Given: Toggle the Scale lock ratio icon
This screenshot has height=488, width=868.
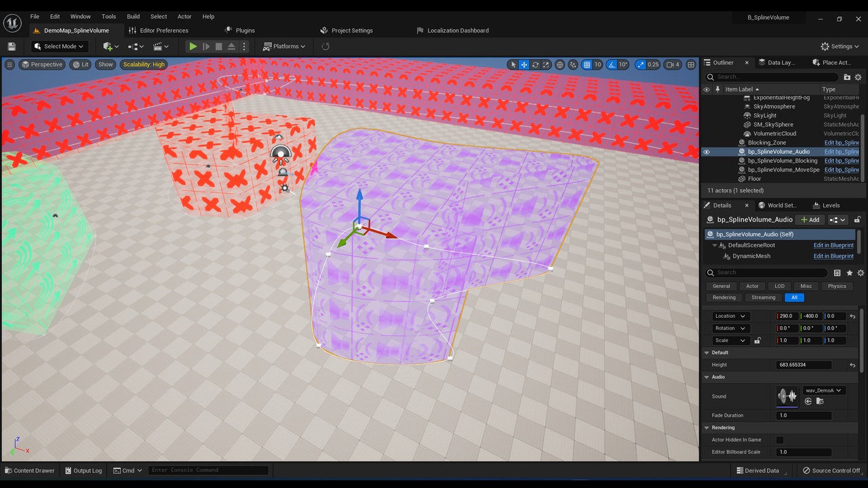Looking at the screenshot, I should (x=757, y=340).
